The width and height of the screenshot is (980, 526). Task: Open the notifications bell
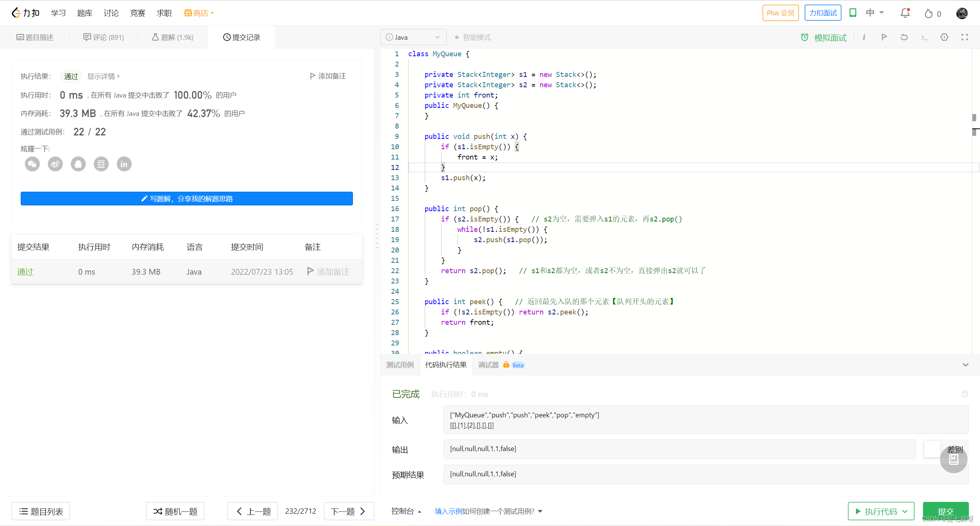coord(905,13)
